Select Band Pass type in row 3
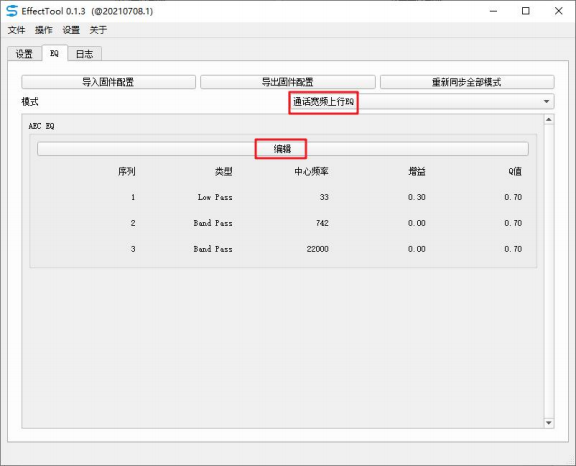The image size is (576, 466). click(x=213, y=249)
